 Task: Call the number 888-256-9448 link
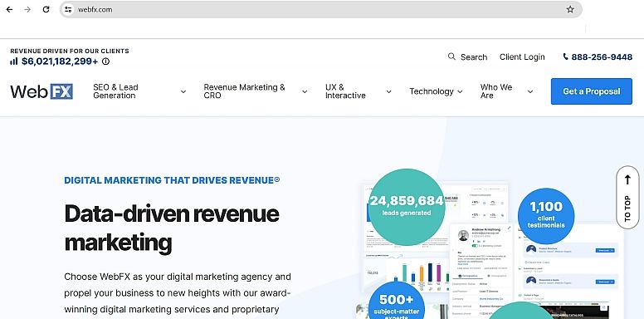tap(602, 57)
